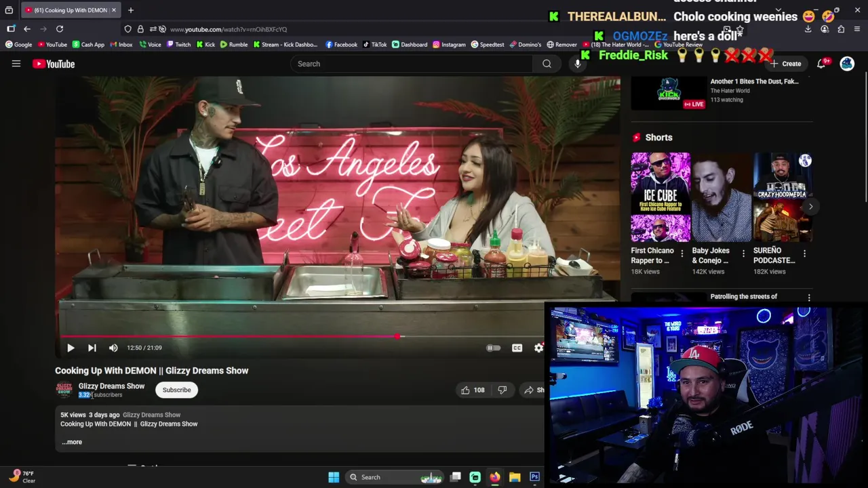Open the YouTube guide hamburger menu
Screen dimensions: 868x488
[16, 64]
